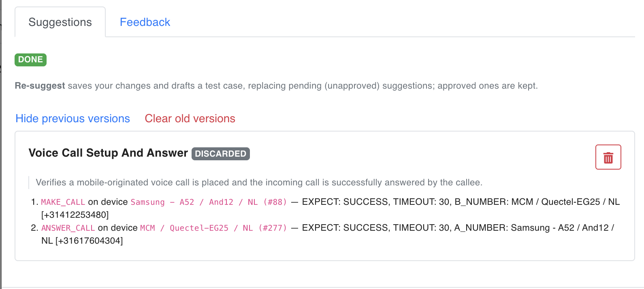Click the green DONE status badge
The height and width of the screenshot is (289, 644).
pyautogui.click(x=31, y=59)
